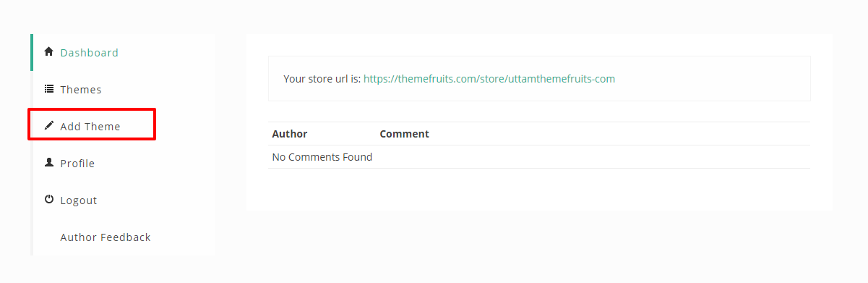
Task: Select the No Comments Found row
Action: [539, 157]
